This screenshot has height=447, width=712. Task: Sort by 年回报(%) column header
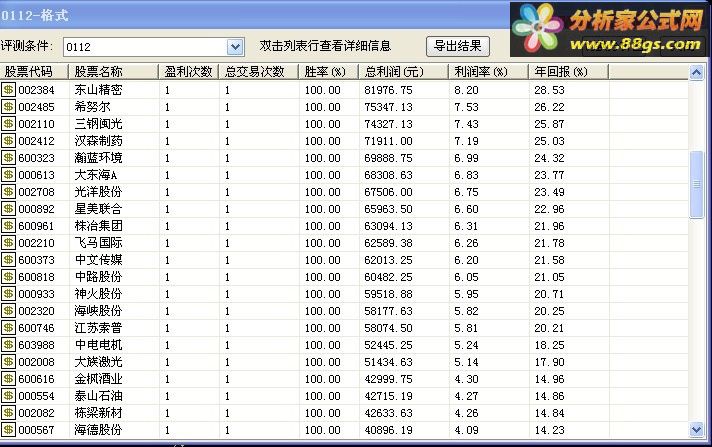coord(569,72)
